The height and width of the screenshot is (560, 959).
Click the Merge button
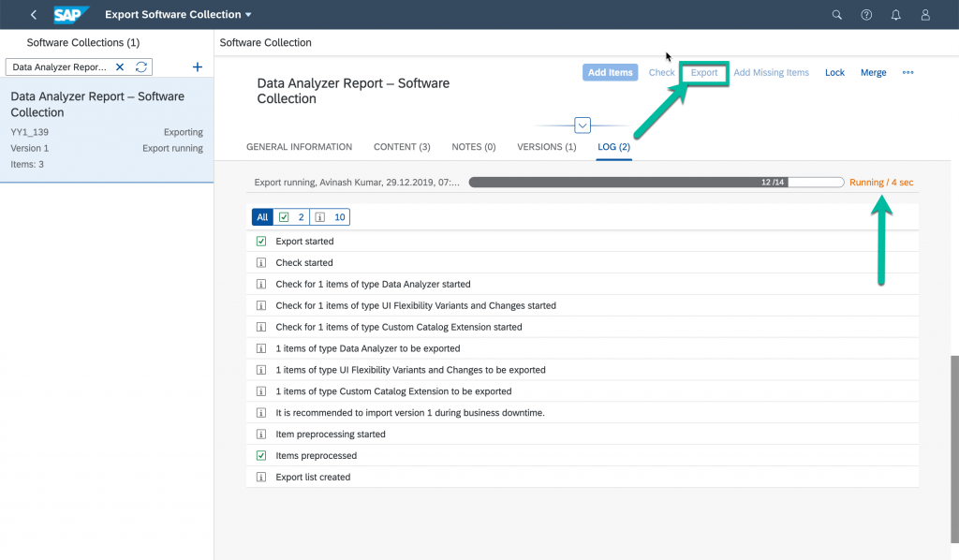click(x=873, y=72)
